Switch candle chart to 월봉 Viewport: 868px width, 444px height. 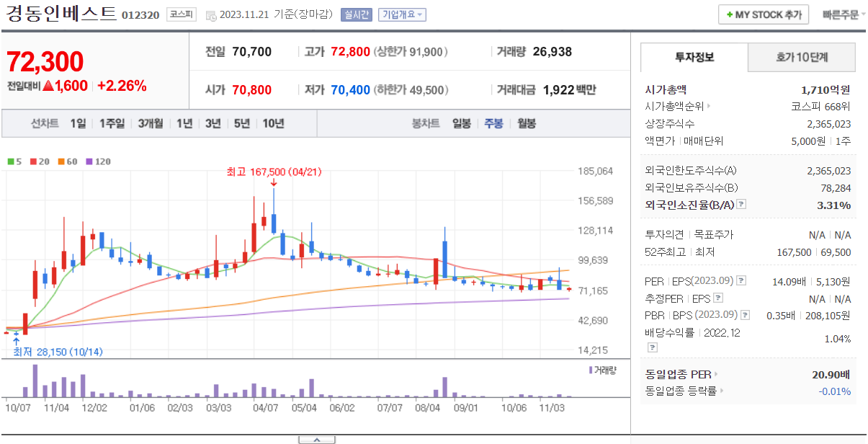pyautogui.click(x=527, y=123)
